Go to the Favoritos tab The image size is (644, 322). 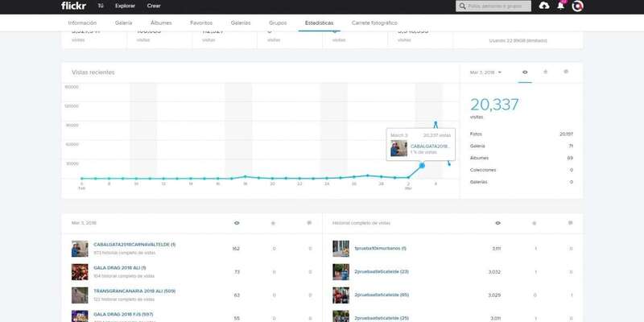point(201,23)
